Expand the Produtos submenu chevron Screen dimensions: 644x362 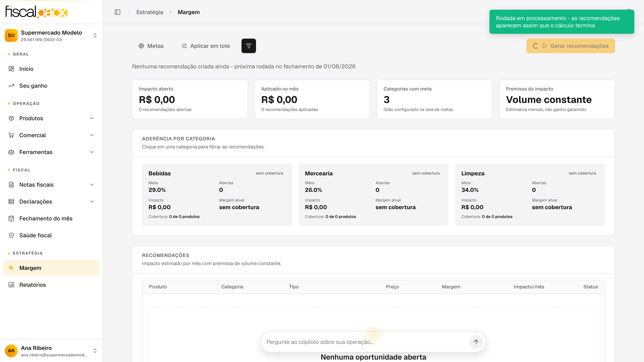92,118
